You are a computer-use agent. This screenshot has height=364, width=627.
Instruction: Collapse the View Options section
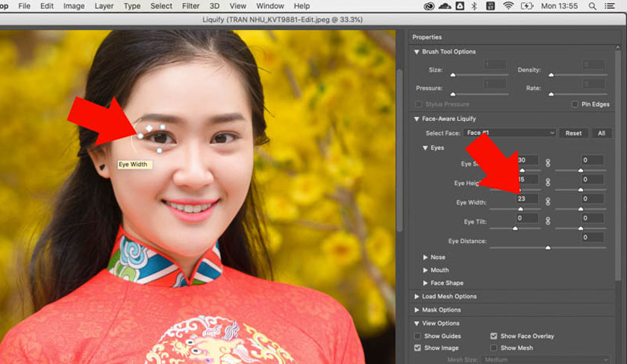tap(417, 323)
